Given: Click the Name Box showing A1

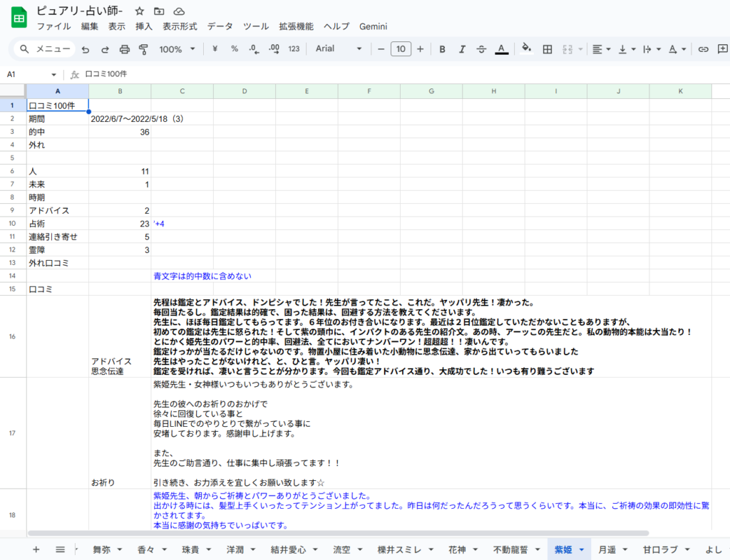Looking at the screenshot, I should [26, 73].
